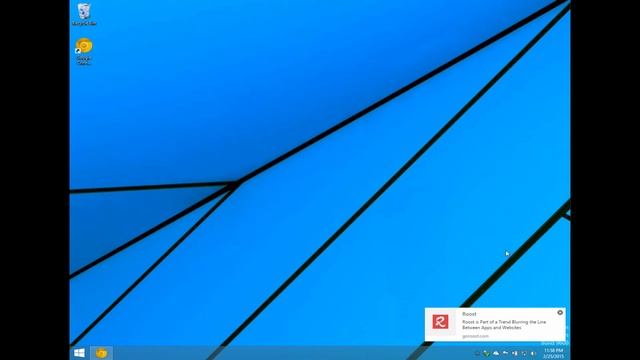
Task: Open the yellow Google Chrome desktop shortcut
Action: click(84, 51)
